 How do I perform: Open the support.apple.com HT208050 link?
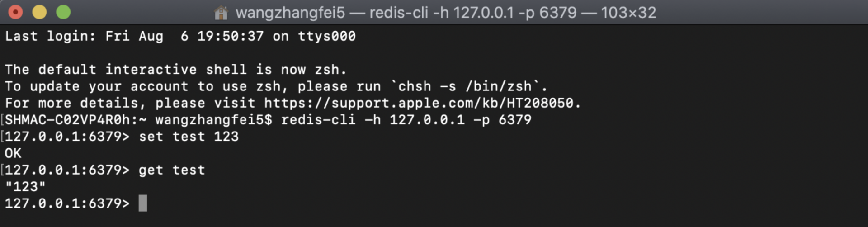(418, 103)
